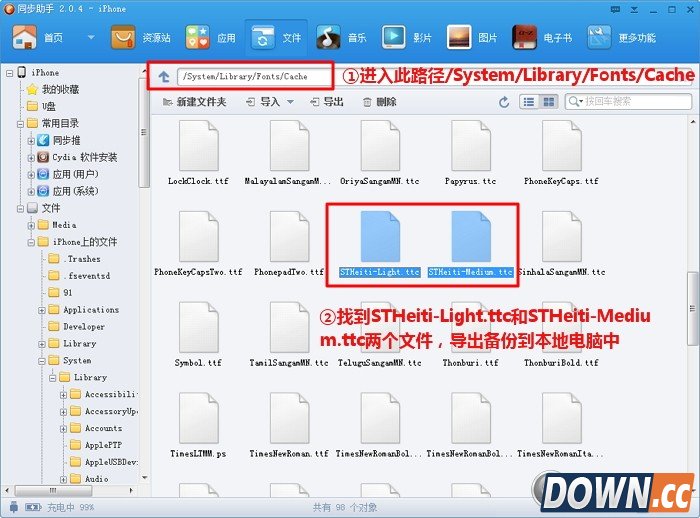Click the 删除 delete button
The image size is (700, 518).
pos(380,102)
